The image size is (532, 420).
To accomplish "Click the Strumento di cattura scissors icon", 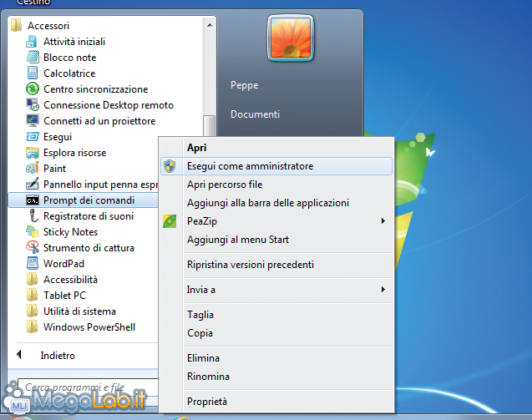I will (x=33, y=248).
